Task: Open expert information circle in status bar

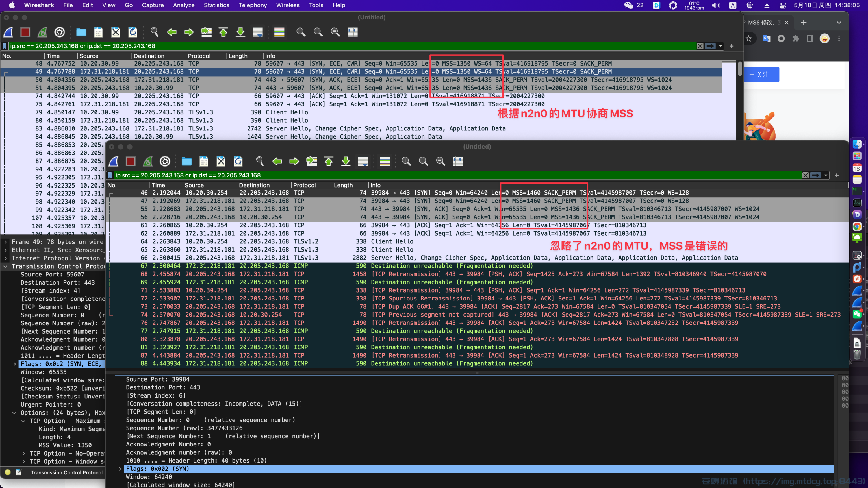Action: tap(8, 472)
